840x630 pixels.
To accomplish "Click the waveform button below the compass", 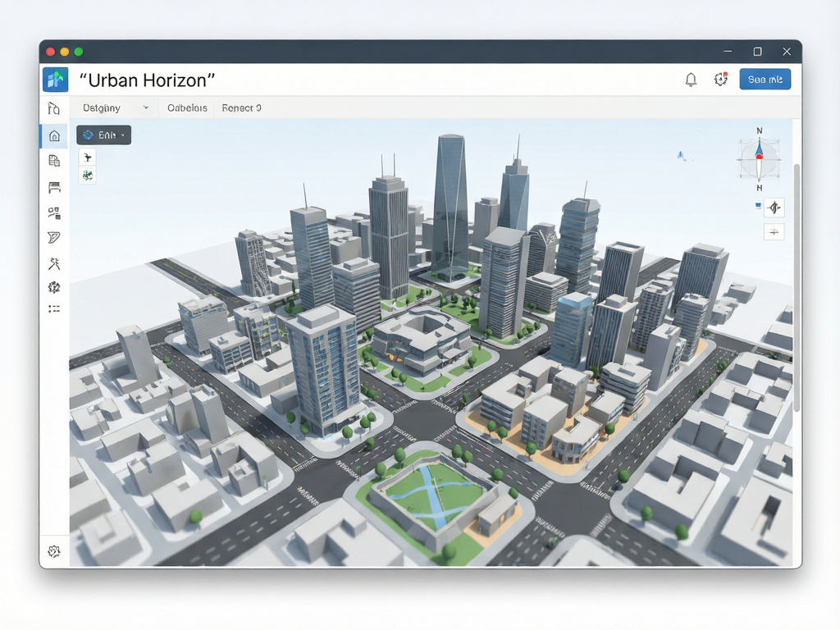I will pyautogui.click(x=774, y=208).
